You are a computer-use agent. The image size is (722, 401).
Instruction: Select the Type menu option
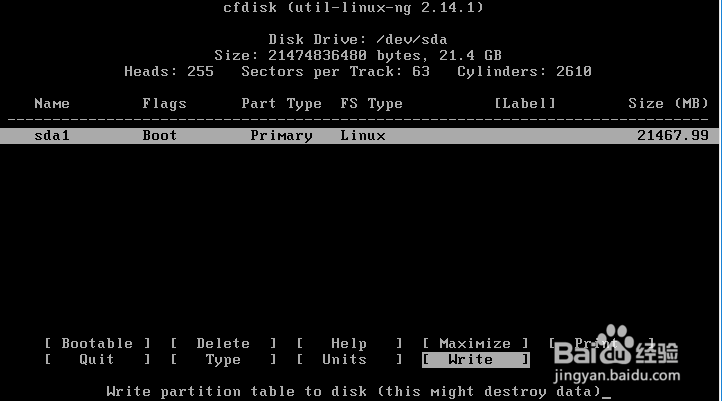[x=223, y=360]
